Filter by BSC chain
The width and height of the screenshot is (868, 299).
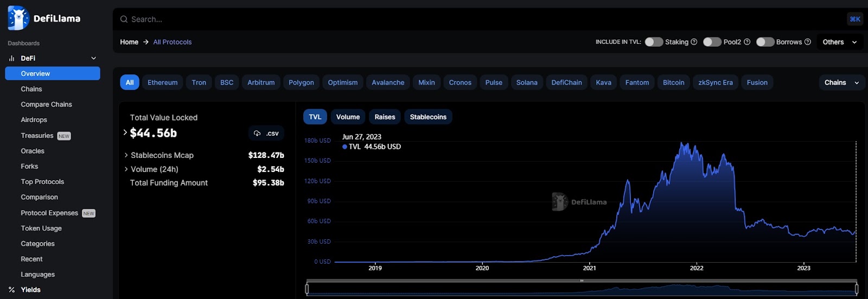(x=227, y=82)
